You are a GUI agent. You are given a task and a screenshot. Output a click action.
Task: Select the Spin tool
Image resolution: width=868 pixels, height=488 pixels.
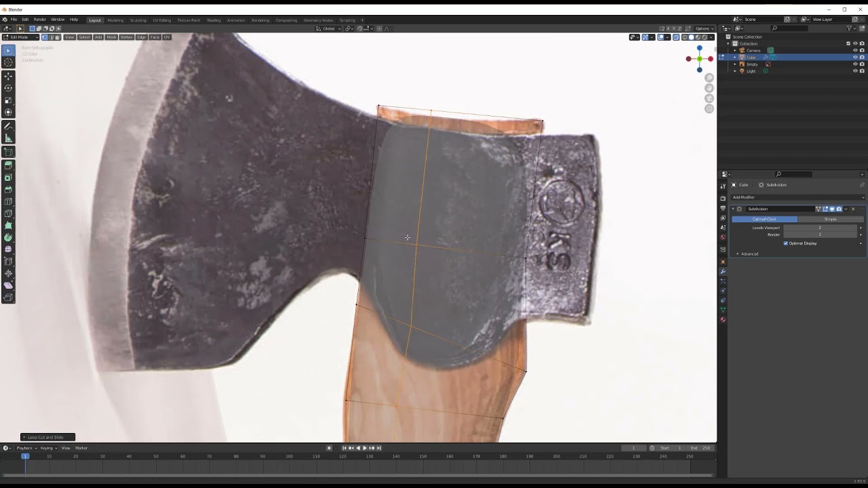(x=8, y=238)
